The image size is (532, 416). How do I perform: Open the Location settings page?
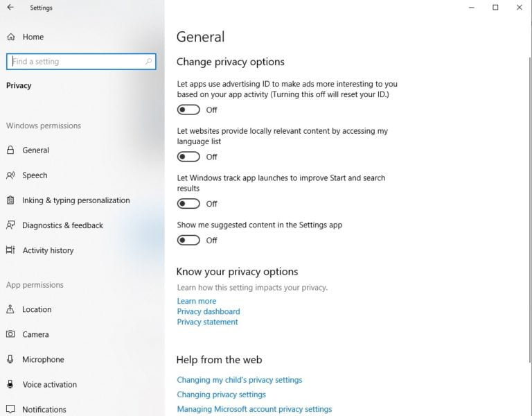(37, 309)
